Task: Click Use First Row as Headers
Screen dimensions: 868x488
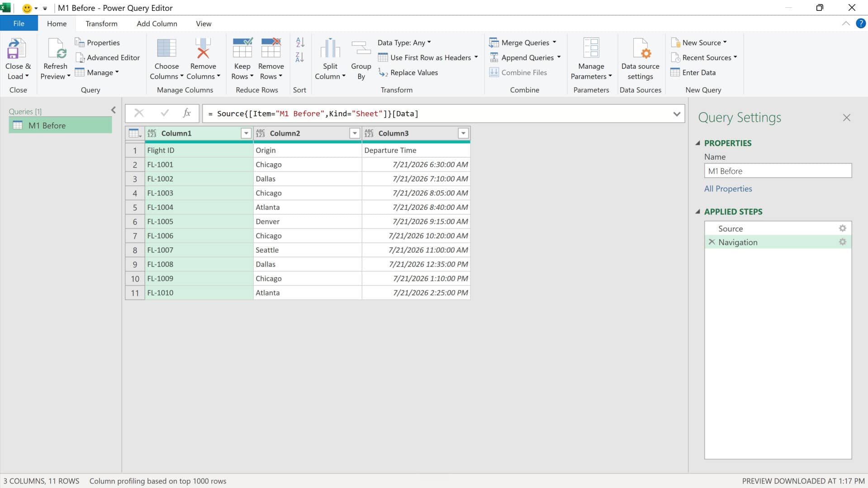Action: pyautogui.click(x=424, y=57)
